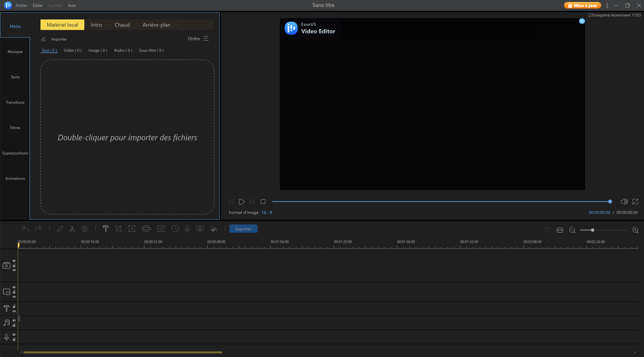The width and height of the screenshot is (644, 357).
Task: Click the marker shield icon above timeline
Action: (x=547, y=230)
